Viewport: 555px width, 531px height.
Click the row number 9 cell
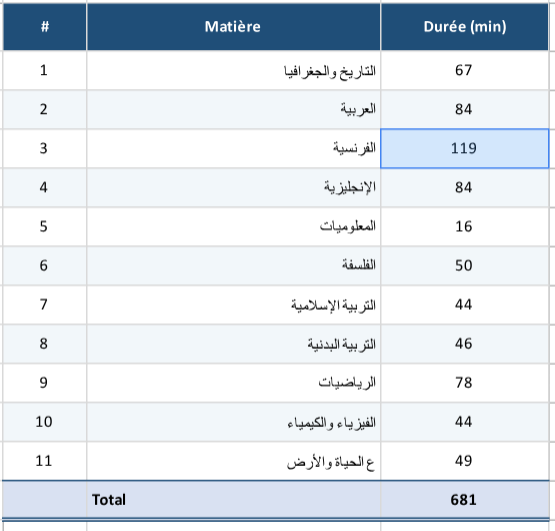45,383
